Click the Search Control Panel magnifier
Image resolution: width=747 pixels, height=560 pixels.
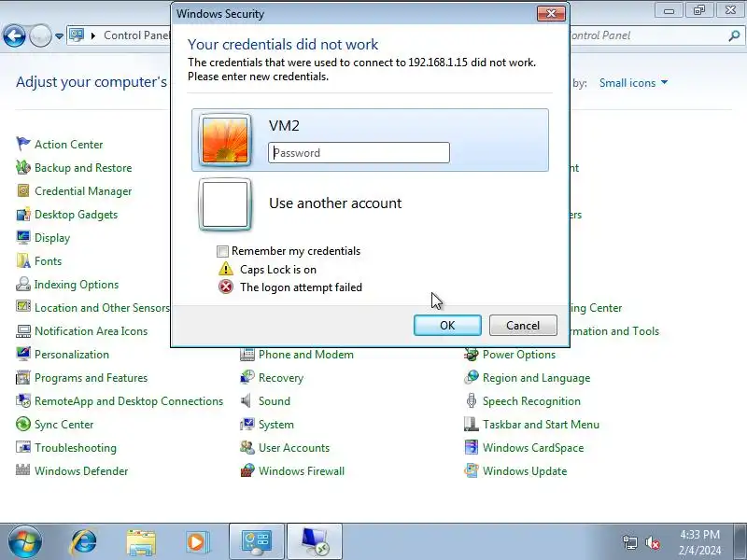734,35
